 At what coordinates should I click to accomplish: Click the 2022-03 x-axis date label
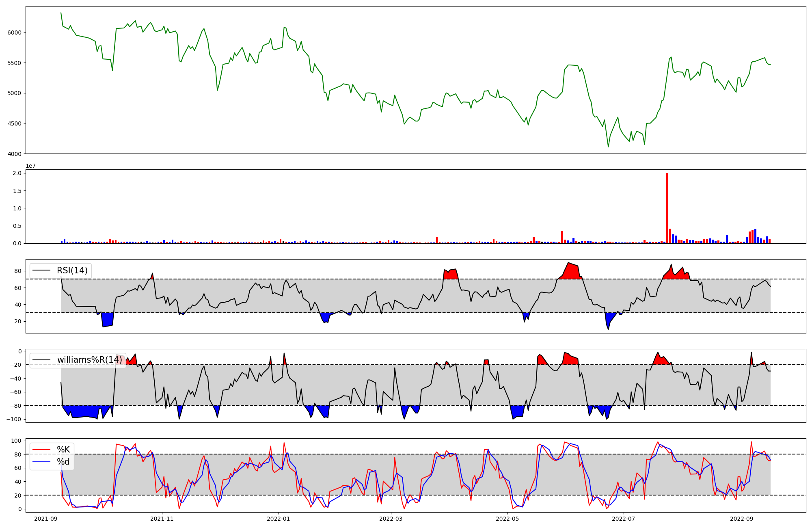pos(391,519)
